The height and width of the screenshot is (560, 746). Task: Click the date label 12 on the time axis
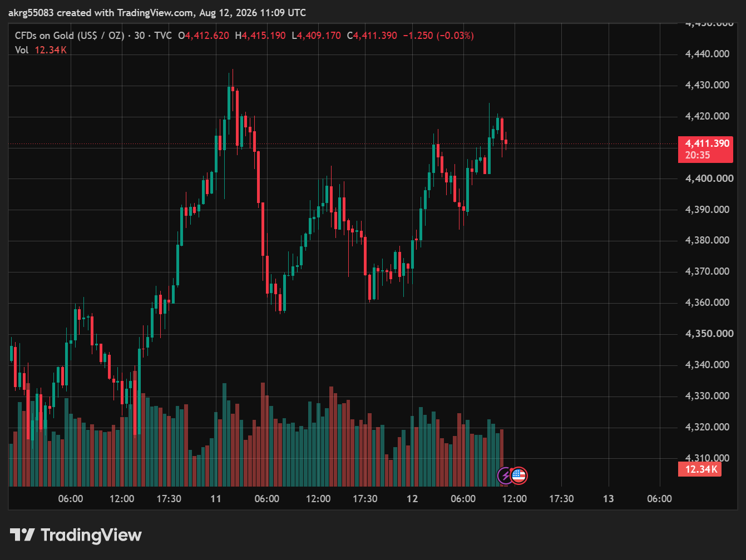tap(412, 499)
